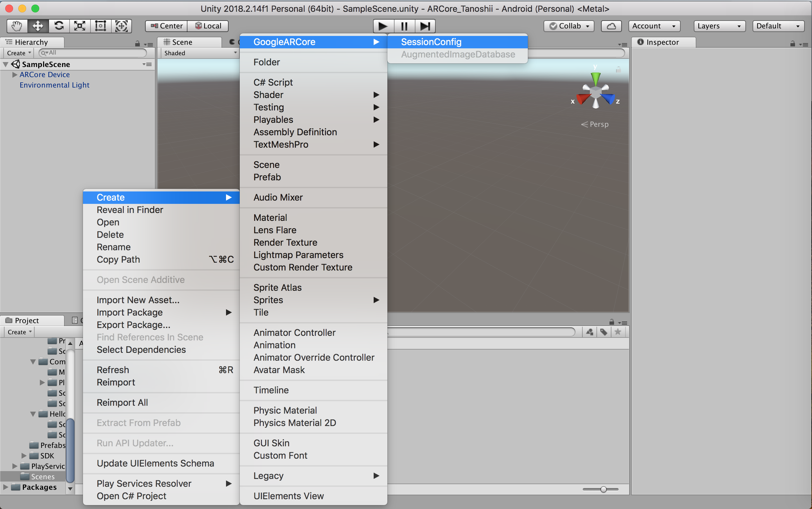Expand the ARCore Device hierarchy item
Screen dimensions: 812x509
click(15, 75)
